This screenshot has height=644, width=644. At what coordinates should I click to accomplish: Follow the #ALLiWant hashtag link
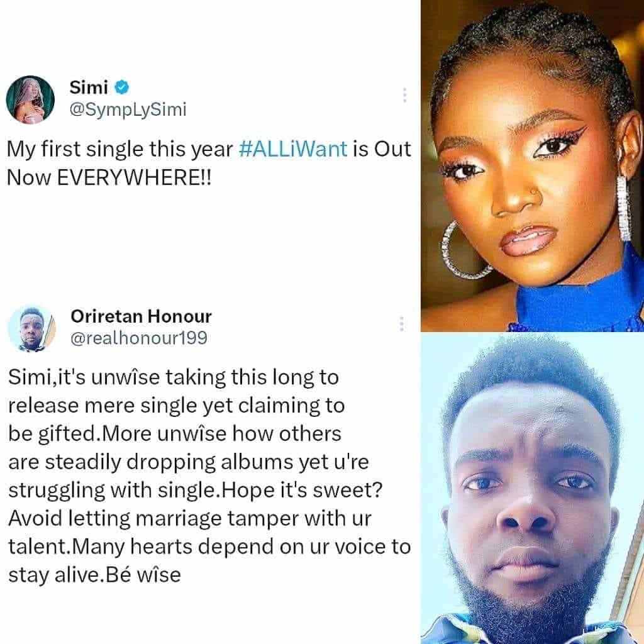(x=293, y=148)
